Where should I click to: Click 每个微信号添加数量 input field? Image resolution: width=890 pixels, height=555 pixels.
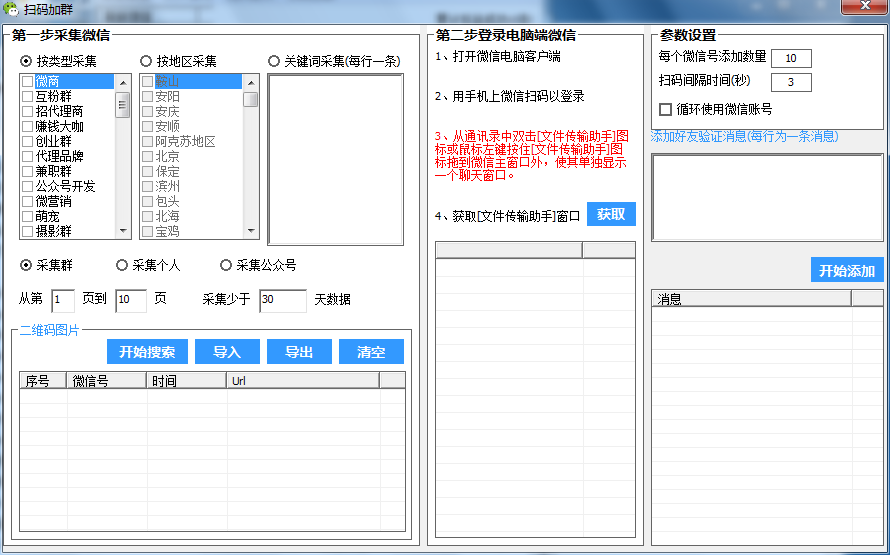(791, 58)
